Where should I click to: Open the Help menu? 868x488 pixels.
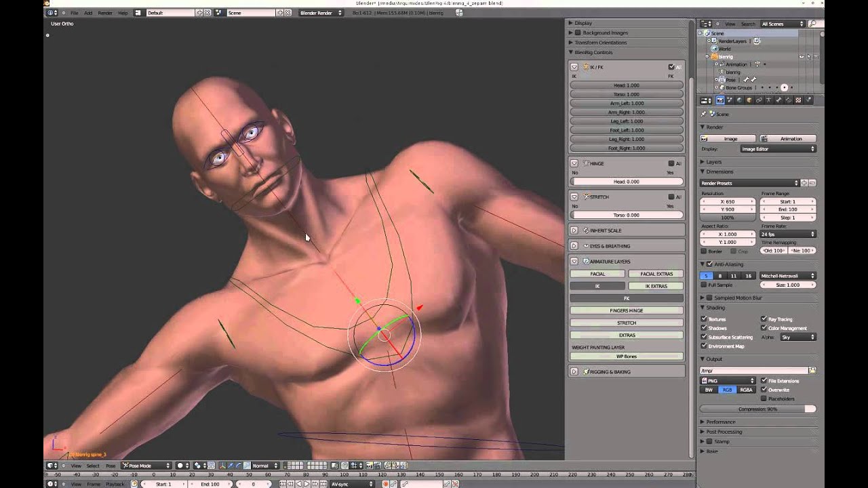[123, 13]
